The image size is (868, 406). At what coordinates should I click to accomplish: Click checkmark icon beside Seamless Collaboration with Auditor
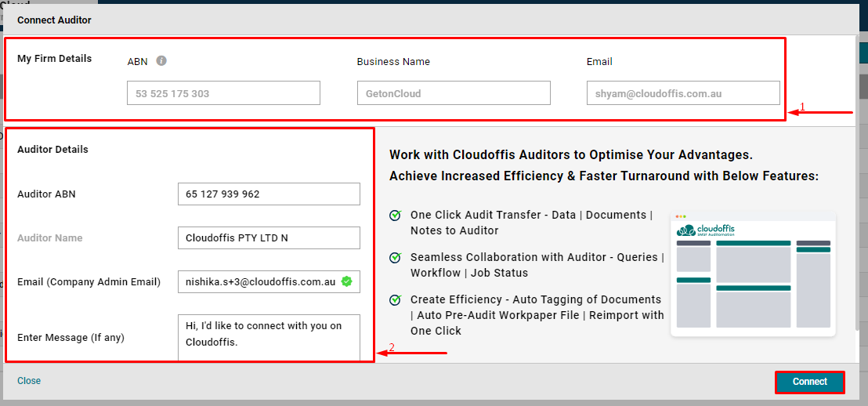point(396,257)
